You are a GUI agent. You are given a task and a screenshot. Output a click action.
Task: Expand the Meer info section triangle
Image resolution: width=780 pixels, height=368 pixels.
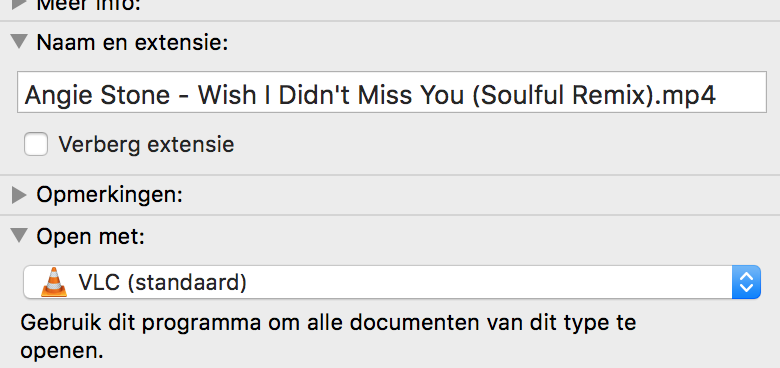[x=19, y=4]
